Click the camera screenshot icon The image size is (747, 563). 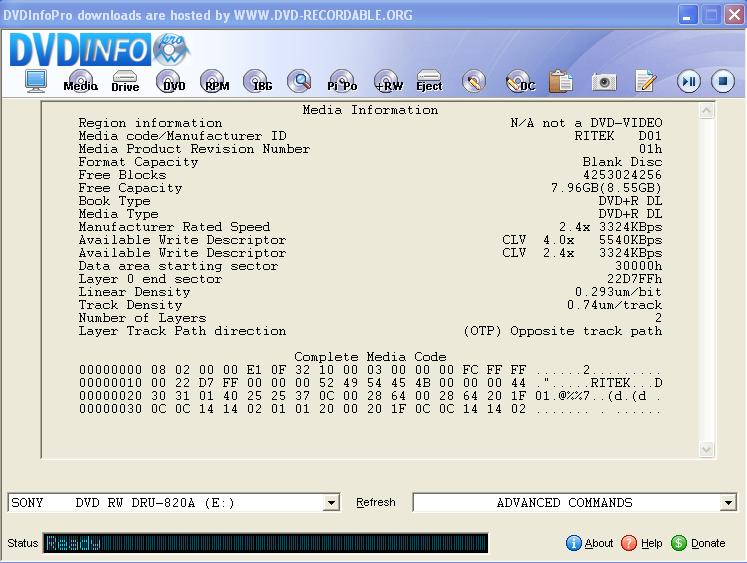pyautogui.click(x=604, y=82)
